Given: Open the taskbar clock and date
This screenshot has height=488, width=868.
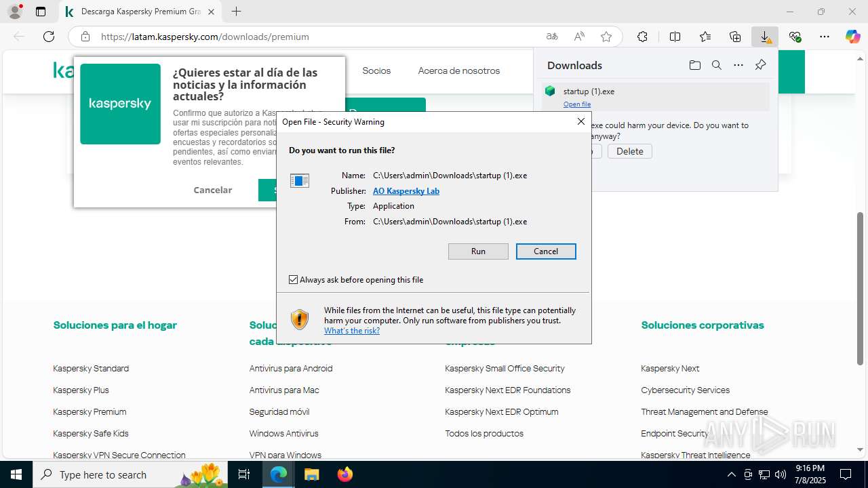Looking at the screenshot, I should point(810,474).
